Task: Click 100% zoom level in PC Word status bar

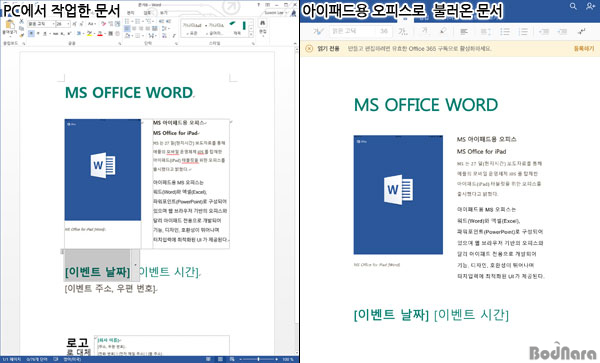Action: 287,360
